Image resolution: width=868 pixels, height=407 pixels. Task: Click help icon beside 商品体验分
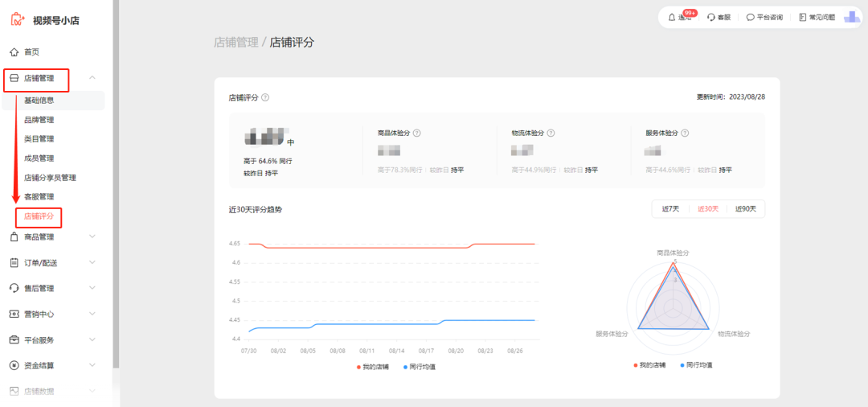click(x=417, y=133)
